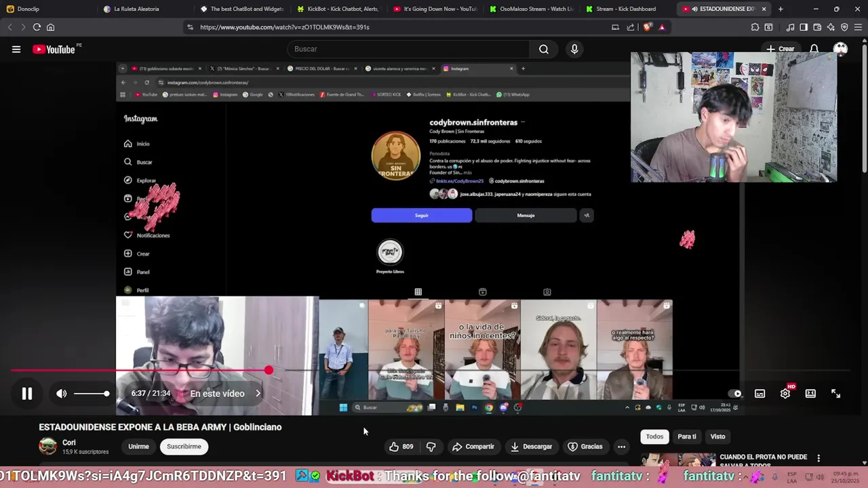Adjust the volume slider
Image resolution: width=868 pixels, height=488 pixels.
click(92, 394)
